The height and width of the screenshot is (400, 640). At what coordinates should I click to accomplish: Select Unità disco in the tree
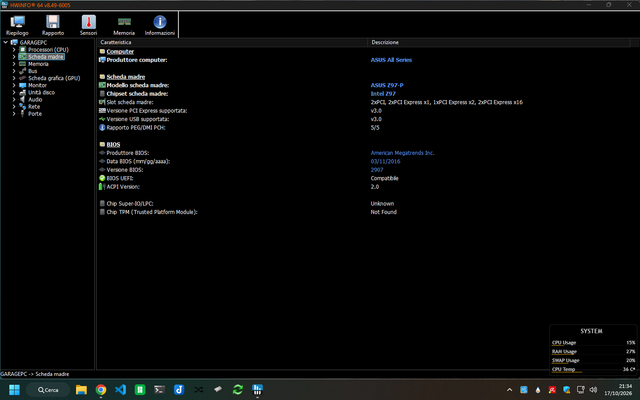tap(41, 92)
